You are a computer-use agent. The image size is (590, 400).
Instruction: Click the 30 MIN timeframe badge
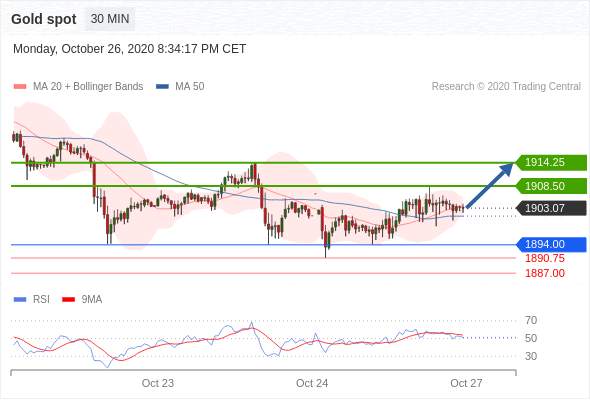[x=110, y=19]
